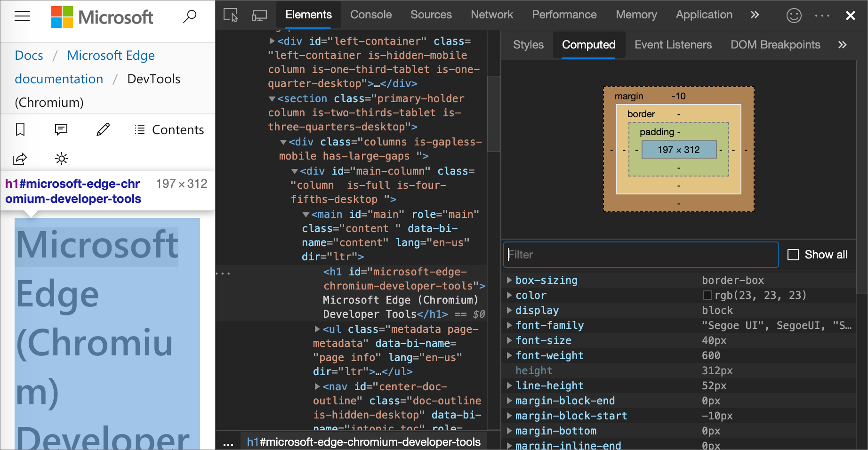Collapse the main-column div node
868x450 pixels.
pos(295,171)
